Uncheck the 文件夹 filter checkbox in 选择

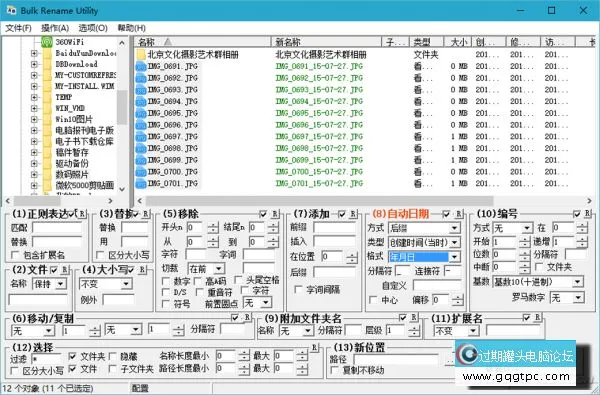[72, 356]
